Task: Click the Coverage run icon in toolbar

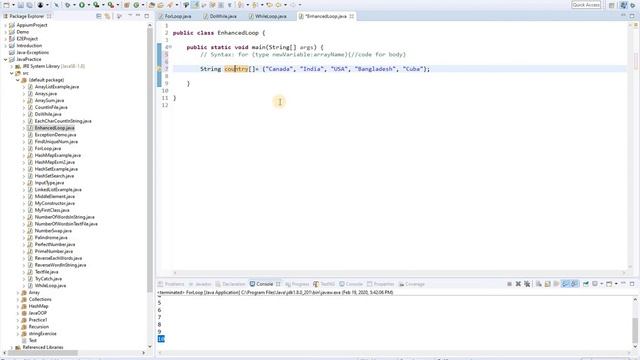Action: tap(96, 5)
